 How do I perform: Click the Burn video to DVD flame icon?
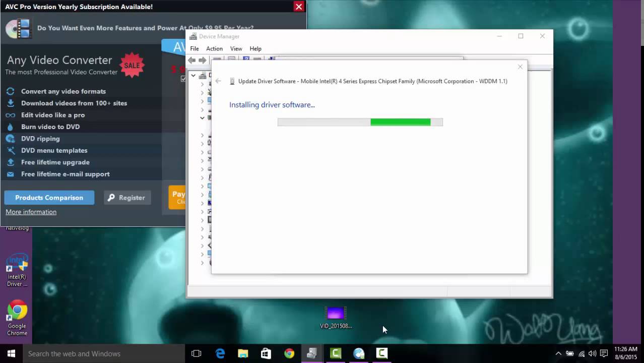tap(10, 127)
